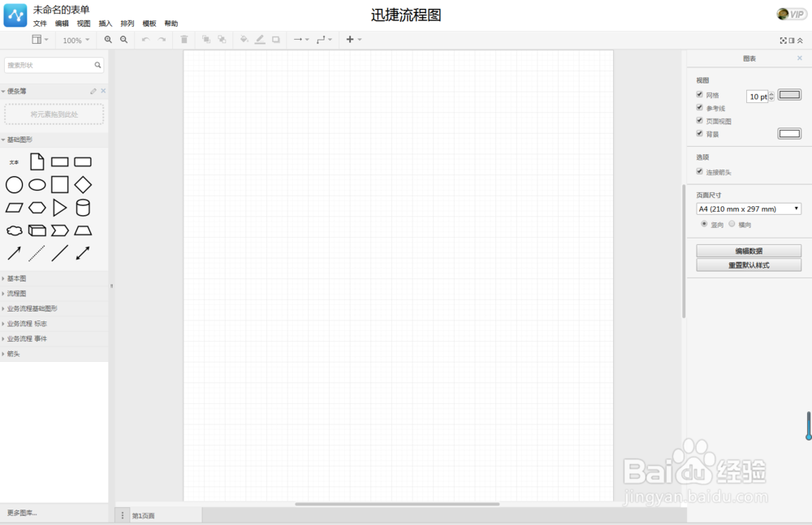Uncheck the 网格 grid checkbox

coord(700,94)
